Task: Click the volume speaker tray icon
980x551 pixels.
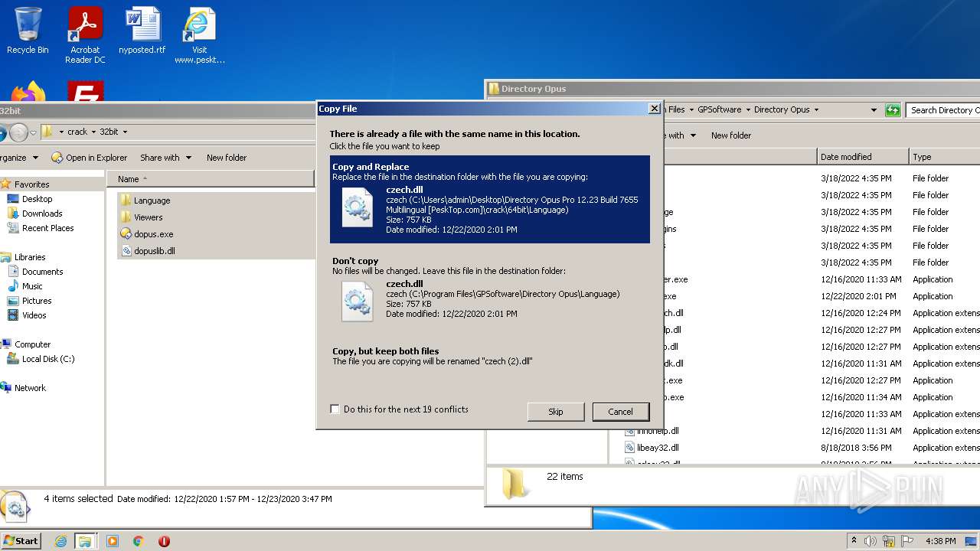Action: (871, 541)
